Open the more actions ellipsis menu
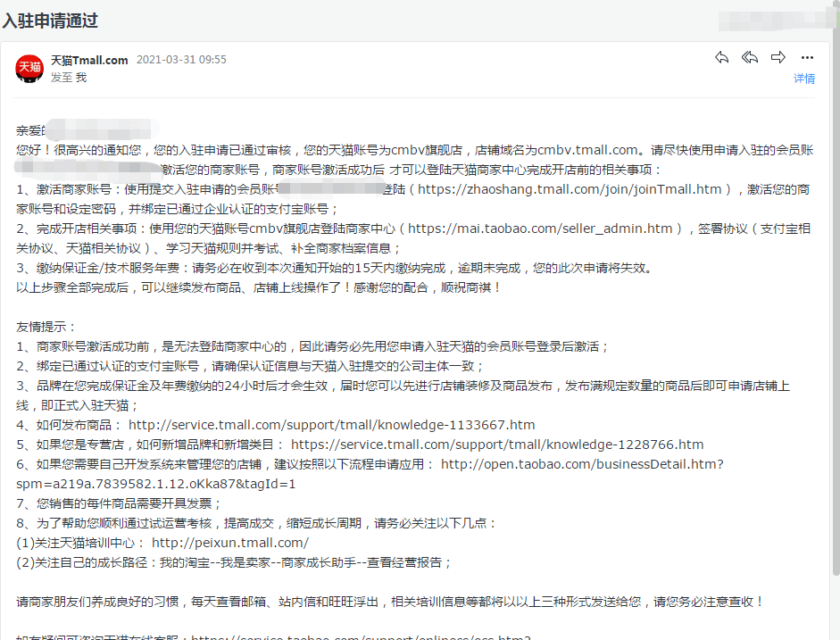The image size is (840, 640). point(807,57)
